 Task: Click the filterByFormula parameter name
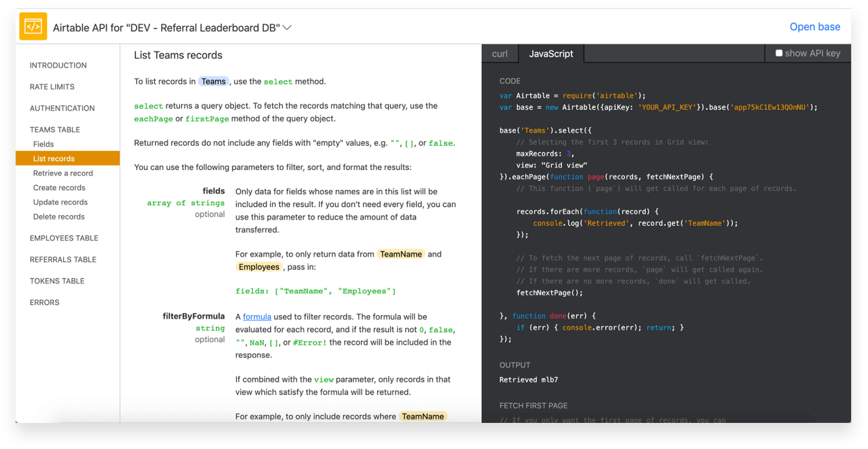(x=193, y=316)
